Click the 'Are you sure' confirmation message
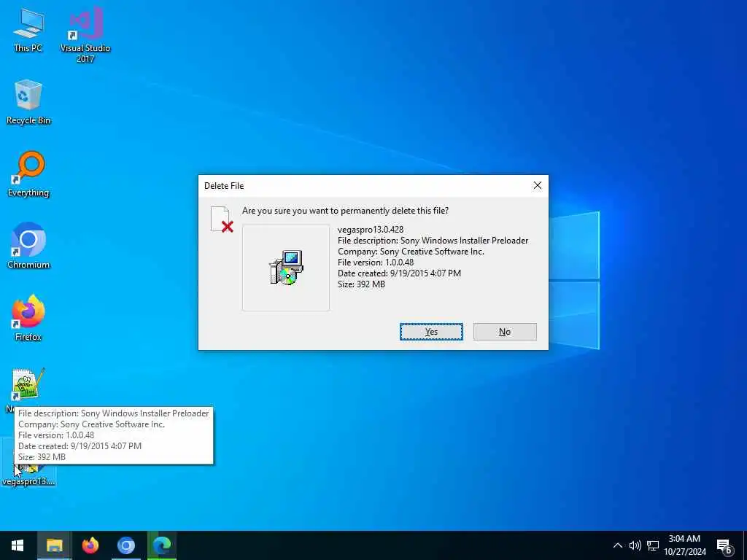The image size is (747, 560). (345, 211)
